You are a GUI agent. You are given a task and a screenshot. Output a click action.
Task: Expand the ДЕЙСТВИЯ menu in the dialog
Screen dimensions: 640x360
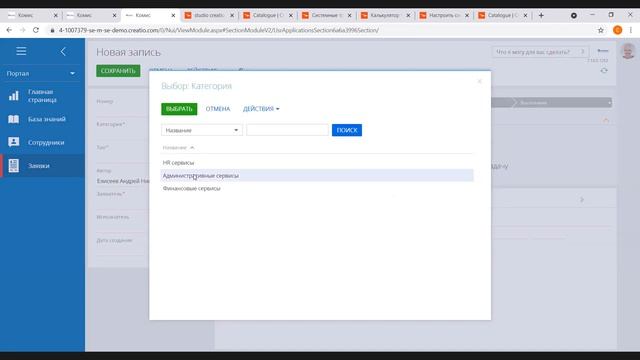point(261,109)
